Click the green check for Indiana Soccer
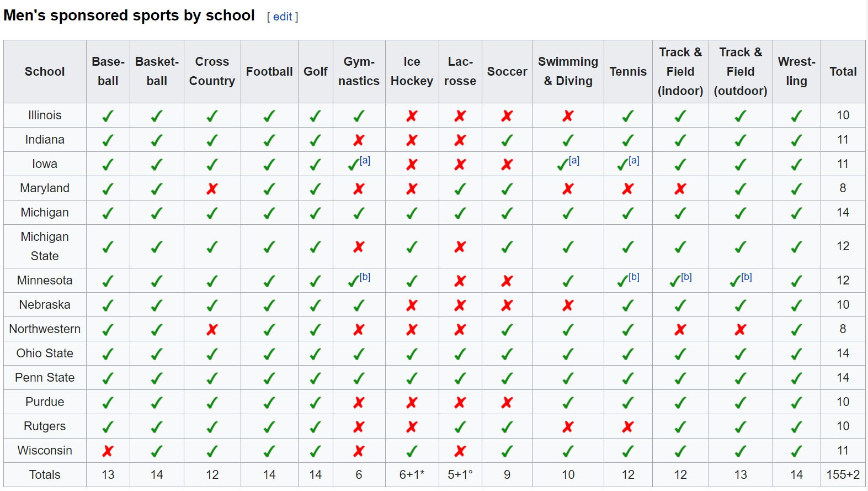868x491 pixels. click(507, 140)
